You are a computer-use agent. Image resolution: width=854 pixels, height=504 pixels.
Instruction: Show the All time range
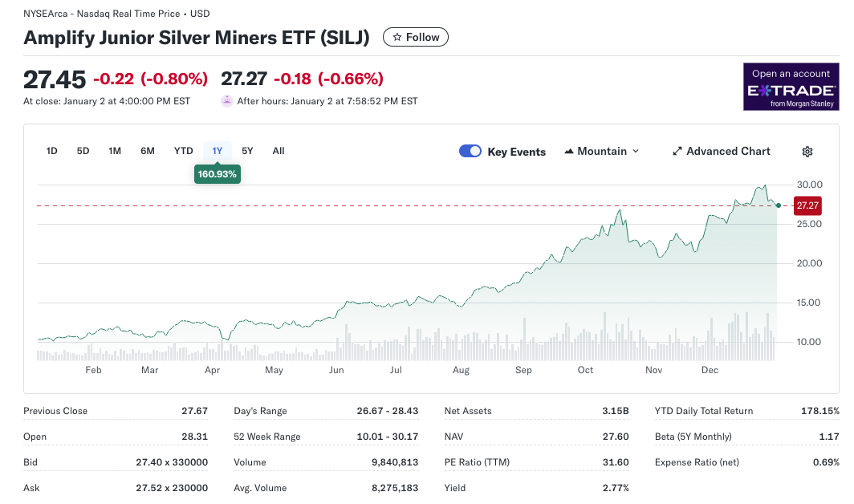pos(279,151)
